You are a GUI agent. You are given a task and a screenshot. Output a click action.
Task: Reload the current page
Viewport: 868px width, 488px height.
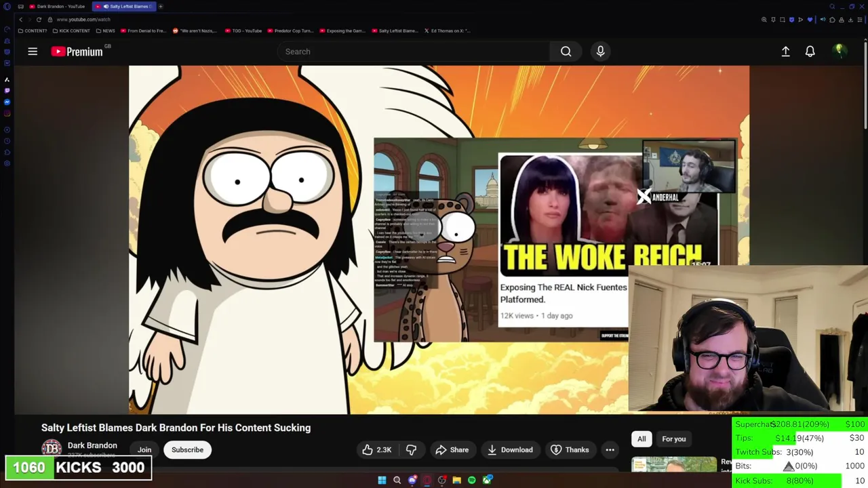click(x=39, y=20)
